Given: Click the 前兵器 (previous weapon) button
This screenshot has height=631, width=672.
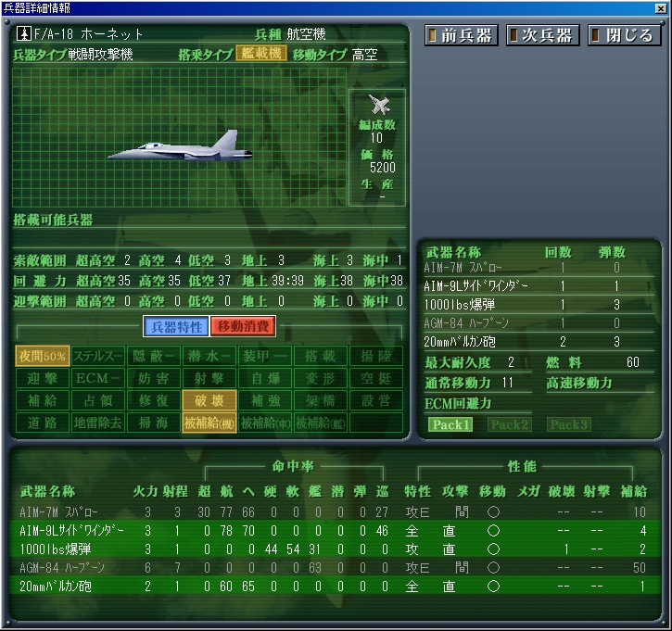Looking at the screenshot, I should 462,35.
